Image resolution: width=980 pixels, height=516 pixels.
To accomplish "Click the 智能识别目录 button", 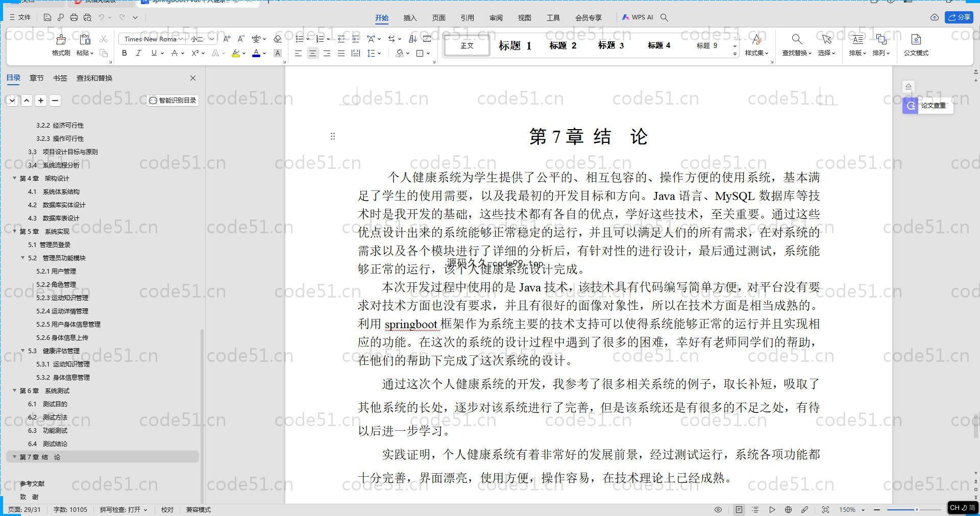I will pos(173,100).
